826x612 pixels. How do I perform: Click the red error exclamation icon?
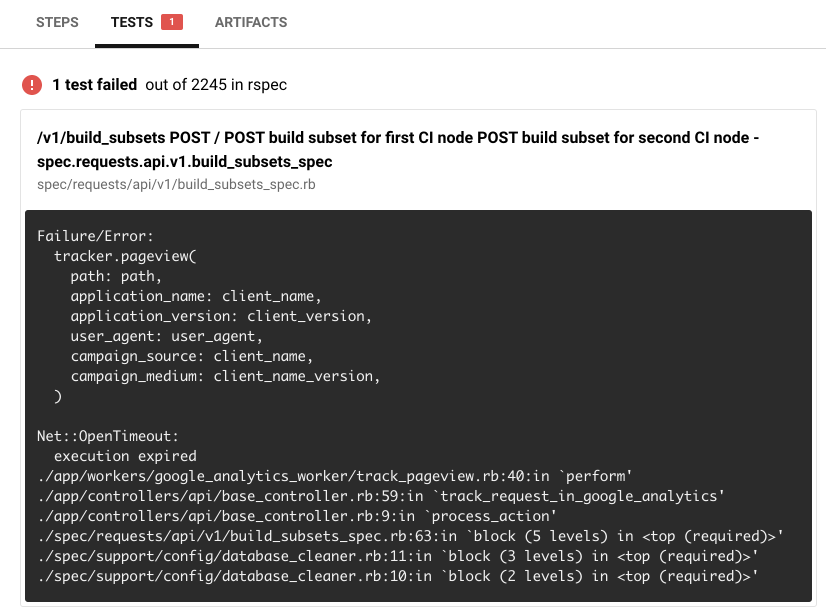click(x=32, y=85)
